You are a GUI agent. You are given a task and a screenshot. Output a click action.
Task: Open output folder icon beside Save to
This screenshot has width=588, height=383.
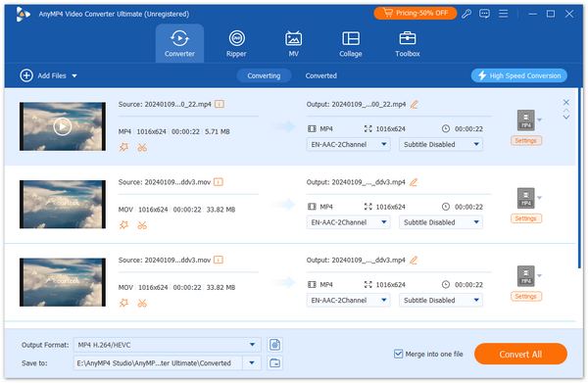[x=274, y=362]
